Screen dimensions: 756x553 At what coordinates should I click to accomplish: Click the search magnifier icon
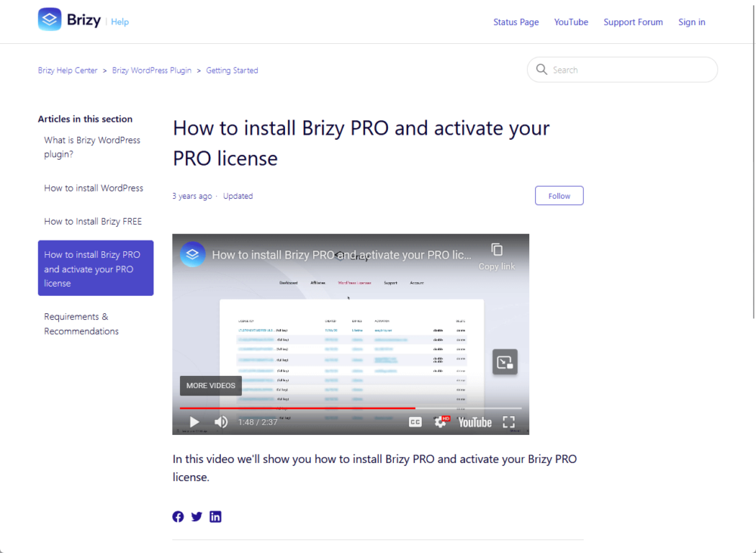(541, 69)
